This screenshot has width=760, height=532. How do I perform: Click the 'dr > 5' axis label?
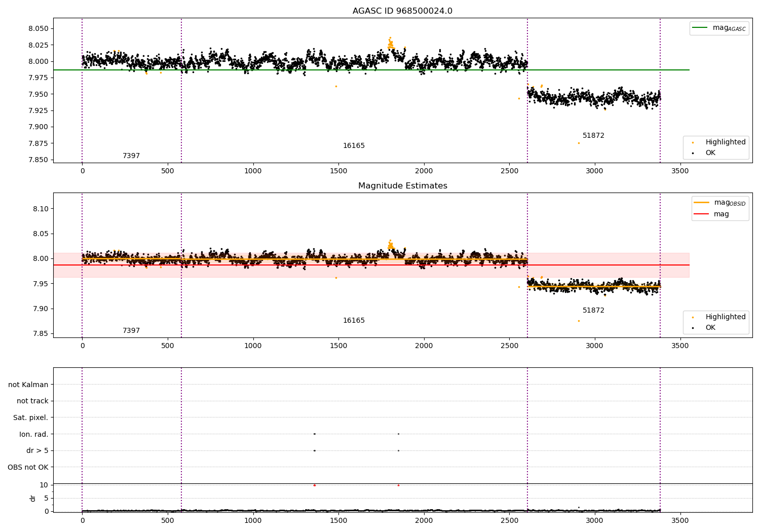[x=37, y=451]
